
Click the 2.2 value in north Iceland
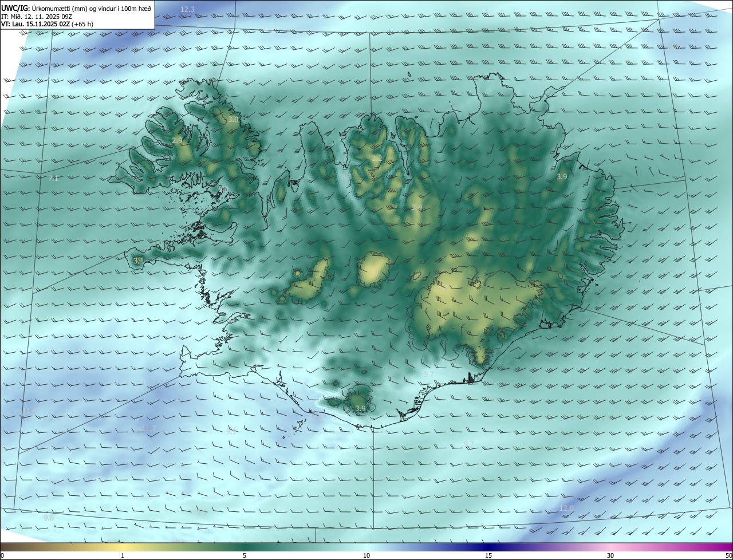click(376, 158)
